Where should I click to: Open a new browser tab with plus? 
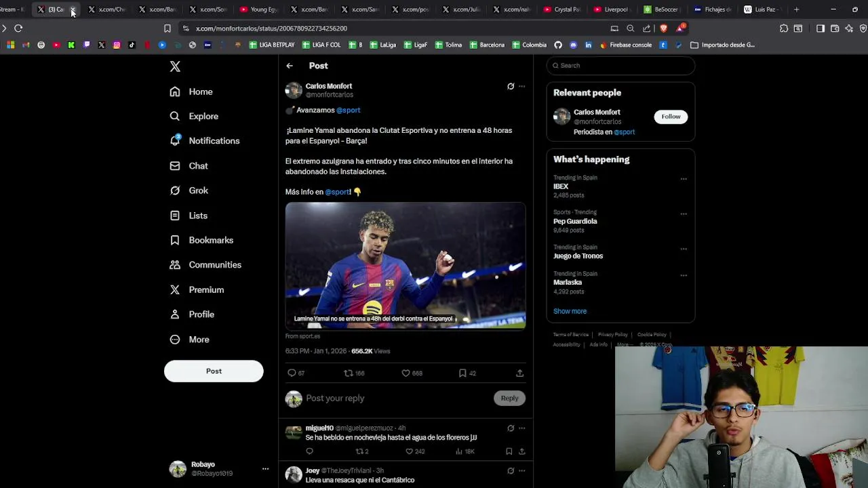[796, 9]
